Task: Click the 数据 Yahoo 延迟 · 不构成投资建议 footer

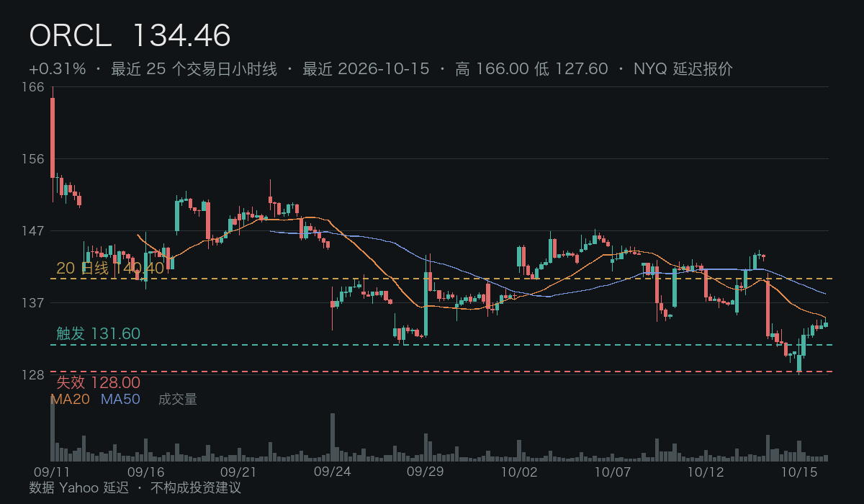Action: point(135,488)
